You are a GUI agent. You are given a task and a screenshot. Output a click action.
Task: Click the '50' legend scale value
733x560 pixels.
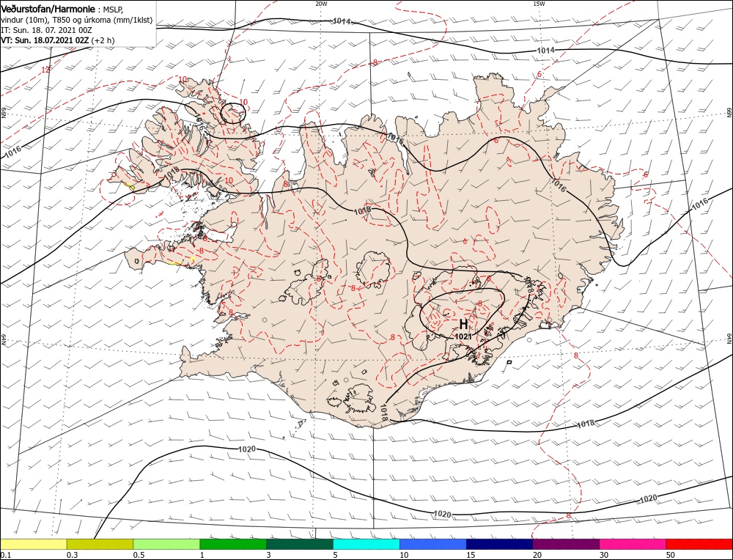click(x=671, y=555)
